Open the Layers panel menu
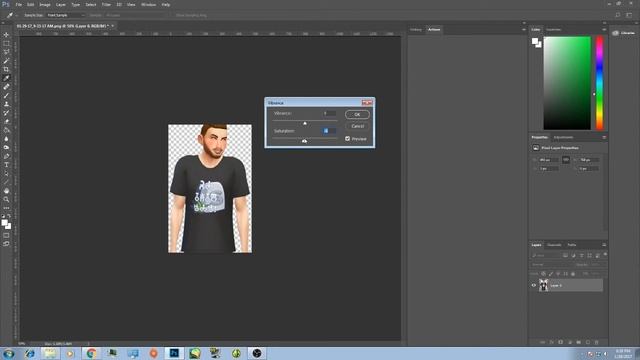The height and width of the screenshot is (360, 640). pos(604,245)
